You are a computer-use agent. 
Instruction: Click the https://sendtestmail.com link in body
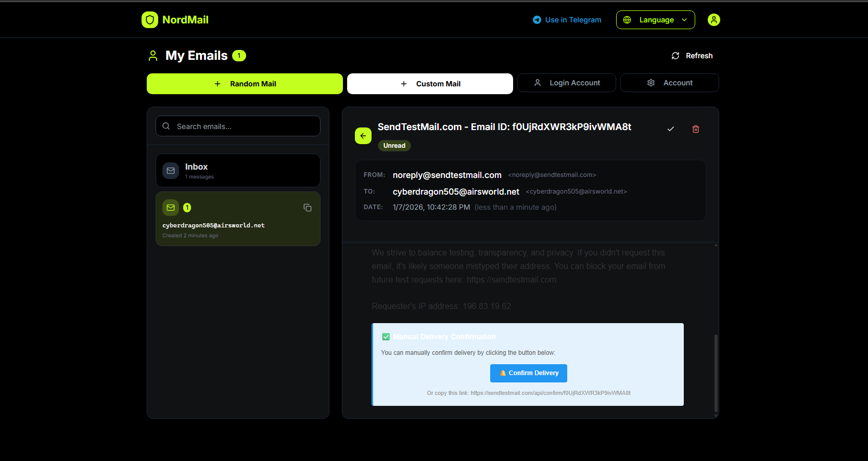tap(512, 280)
